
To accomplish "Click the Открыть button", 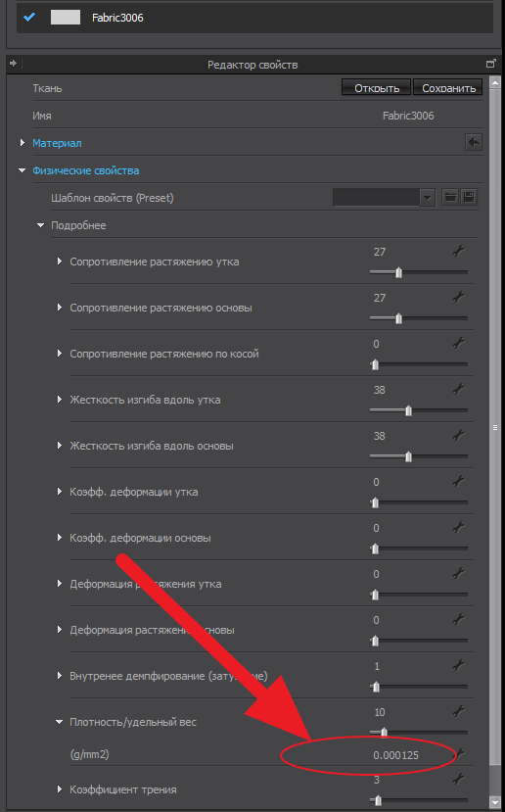I will click(376, 88).
